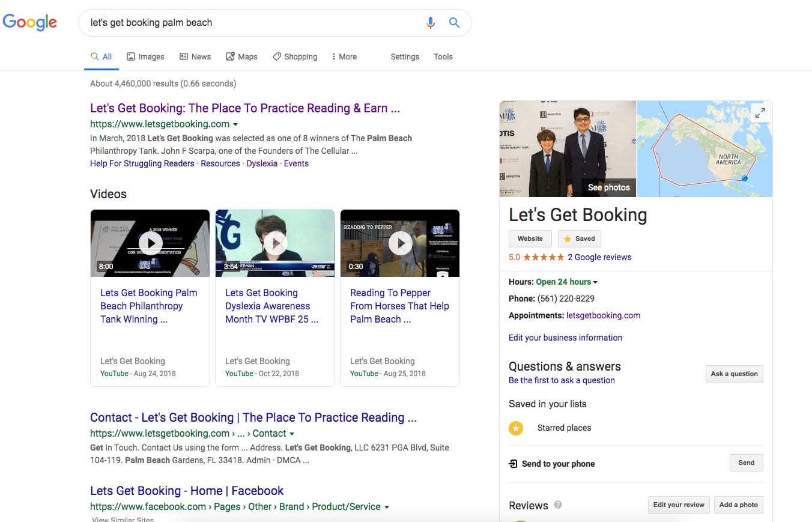Open the 2 Google reviews link
Viewport: 812px width, 522px height.
pyautogui.click(x=599, y=257)
